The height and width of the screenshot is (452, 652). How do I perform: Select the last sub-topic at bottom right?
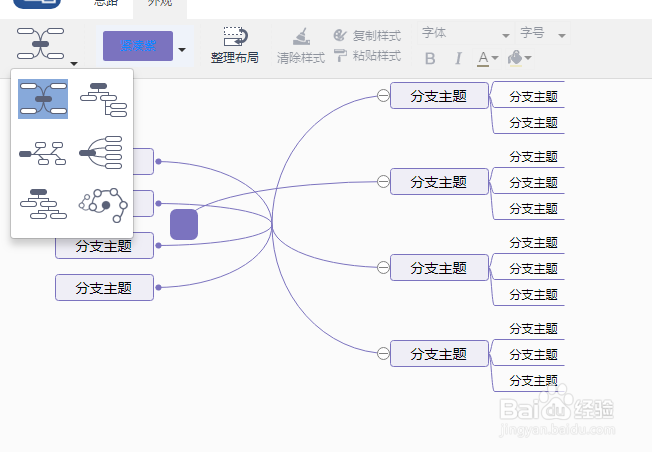(533, 380)
